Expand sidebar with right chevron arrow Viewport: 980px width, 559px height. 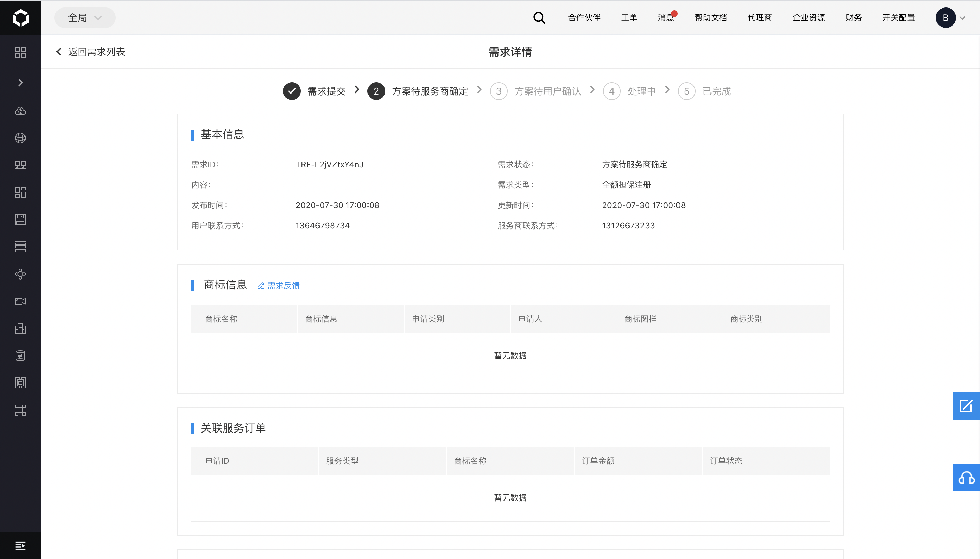21,83
